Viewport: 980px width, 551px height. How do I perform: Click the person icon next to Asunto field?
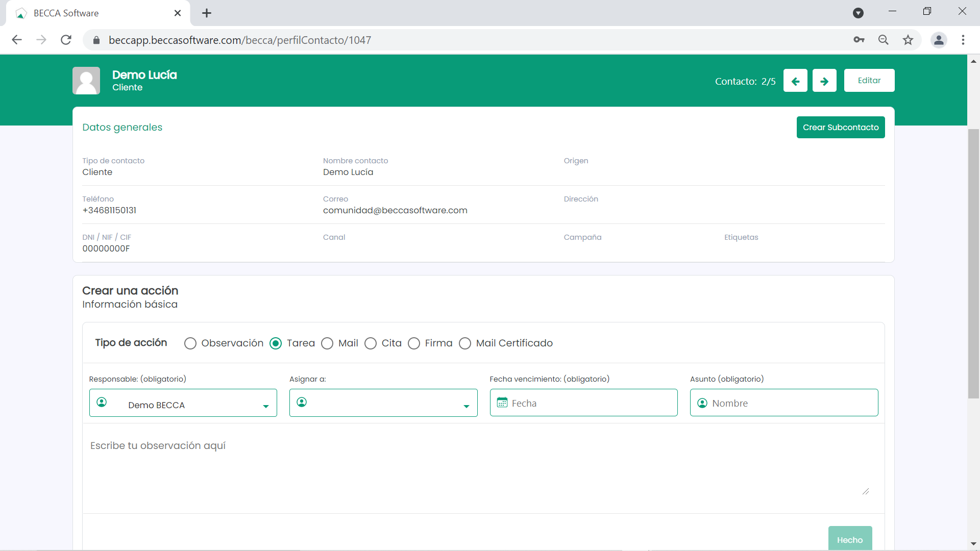(702, 403)
